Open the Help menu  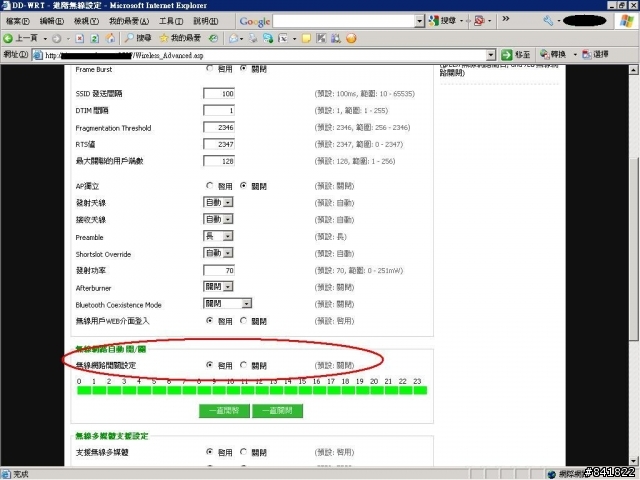pos(206,21)
